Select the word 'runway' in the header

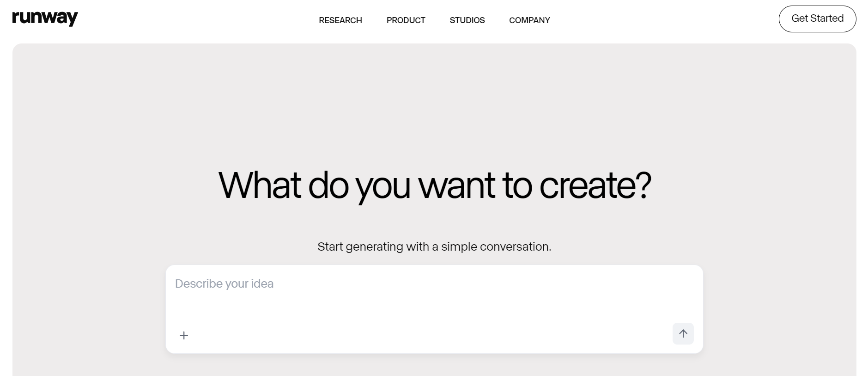45,18
